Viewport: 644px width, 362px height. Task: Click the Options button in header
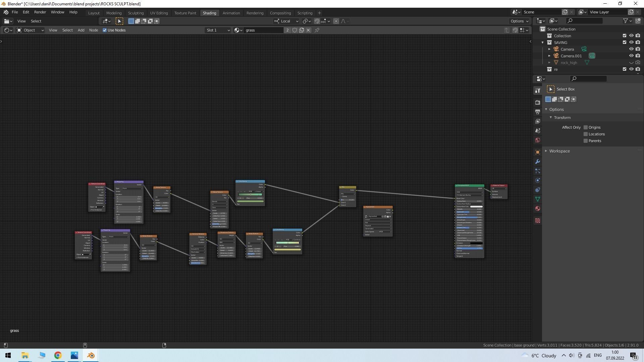point(519,21)
